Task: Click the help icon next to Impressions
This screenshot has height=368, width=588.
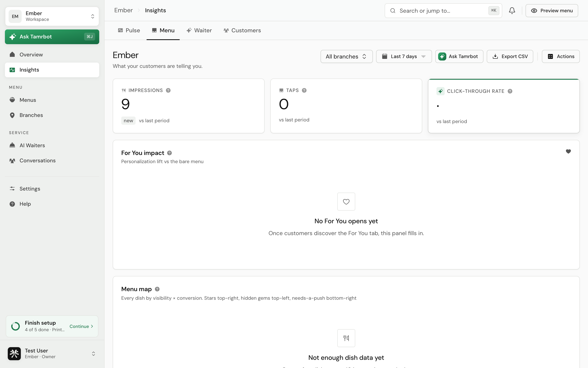Action: (x=168, y=90)
